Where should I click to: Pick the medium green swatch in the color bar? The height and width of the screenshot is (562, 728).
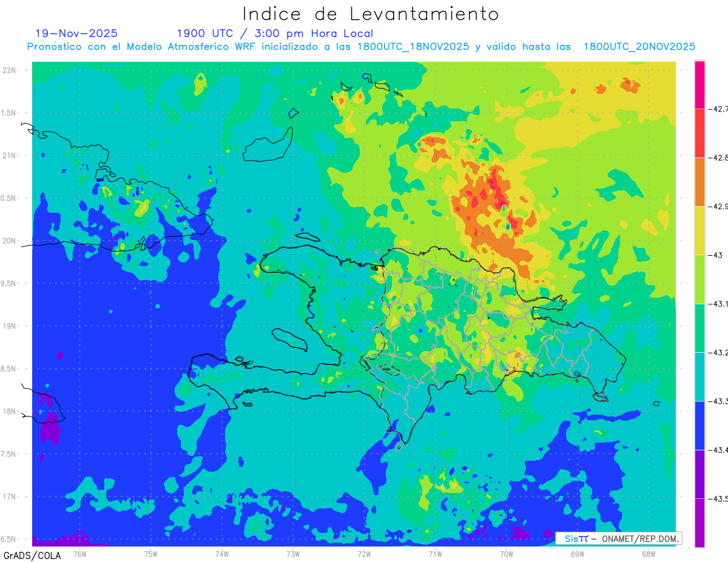(699, 328)
